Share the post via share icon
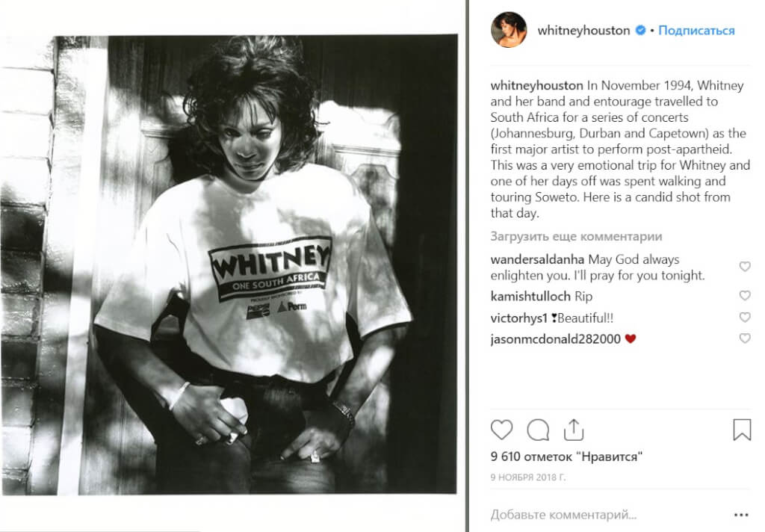Screen dimensions: 765x532 tap(574, 430)
